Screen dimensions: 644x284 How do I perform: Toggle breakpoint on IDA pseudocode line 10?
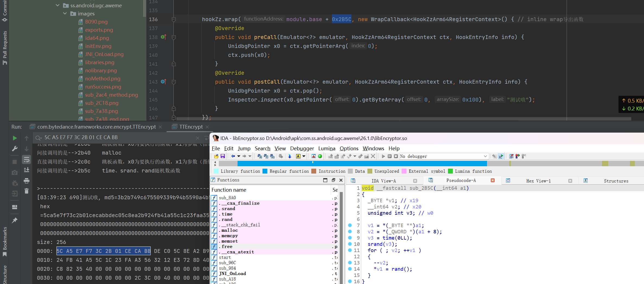(x=350, y=244)
